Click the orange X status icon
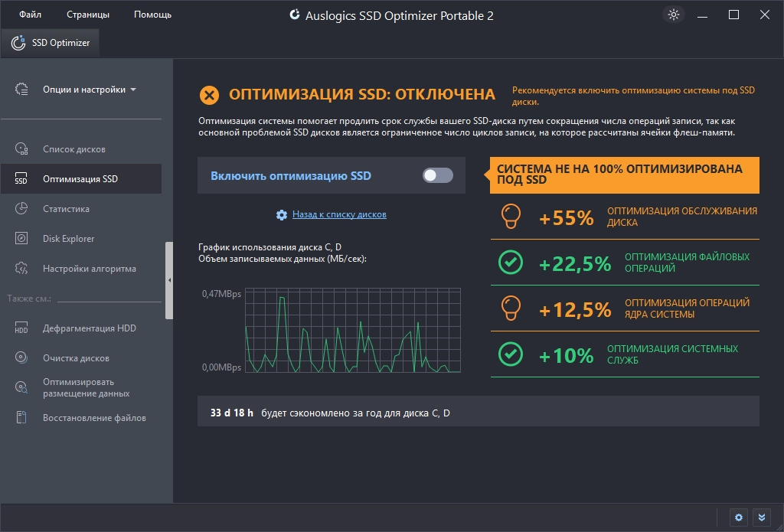Image resolution: width=784 pixels, height=532 pixels. click(209, 95)
